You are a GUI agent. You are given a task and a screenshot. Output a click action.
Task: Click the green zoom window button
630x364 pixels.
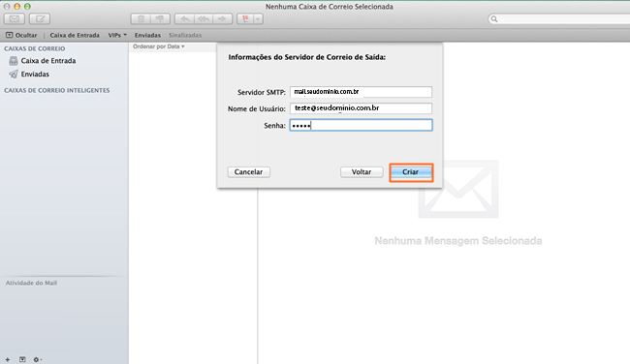point(27,7)
